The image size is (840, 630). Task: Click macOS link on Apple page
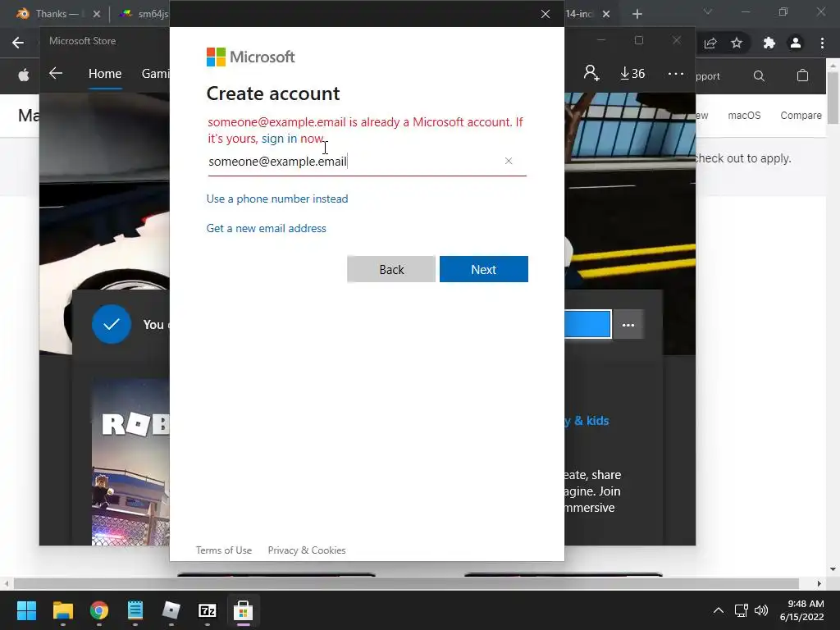[x=744, y=115]
